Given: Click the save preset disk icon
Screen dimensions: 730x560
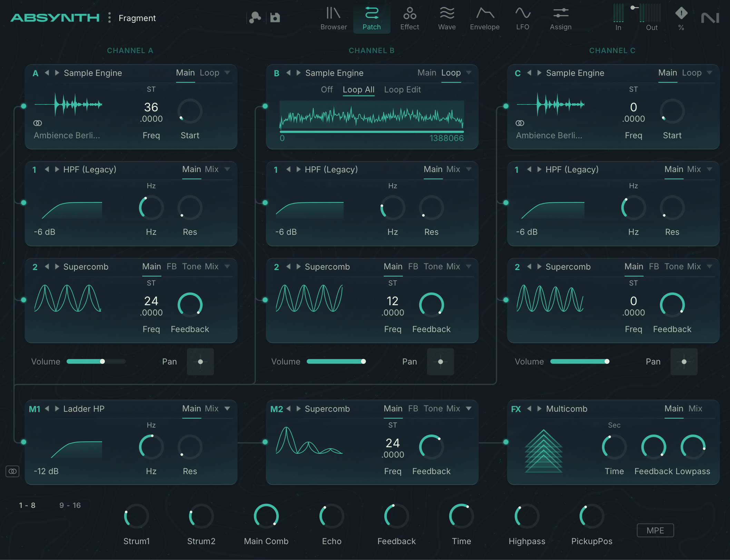Looking at the screenshot, I should 275,18.
